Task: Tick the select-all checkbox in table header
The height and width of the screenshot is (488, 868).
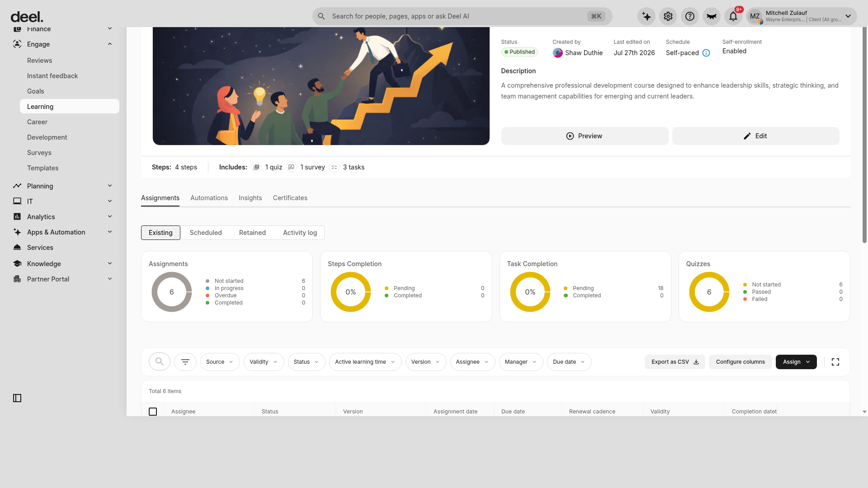Action: [x=153, y=412]
